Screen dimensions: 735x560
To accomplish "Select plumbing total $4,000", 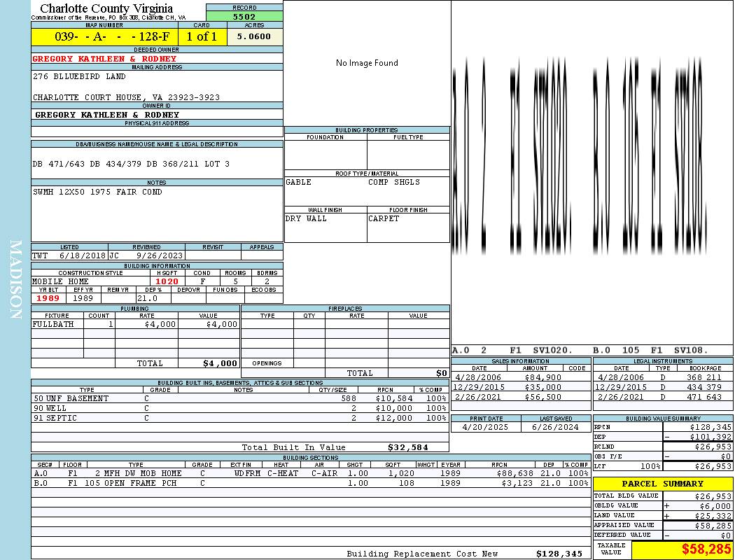I will point(220,363).
